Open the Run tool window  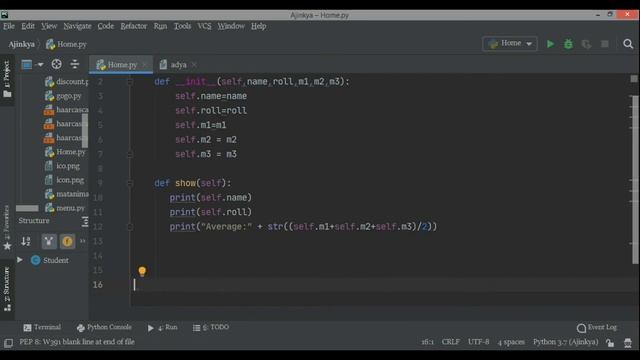point(162,327)
